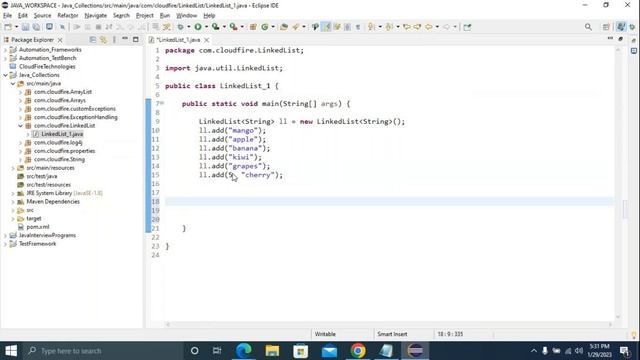Open the Window menu
Viewport: 640px width, 360px height.
(187, 16)
